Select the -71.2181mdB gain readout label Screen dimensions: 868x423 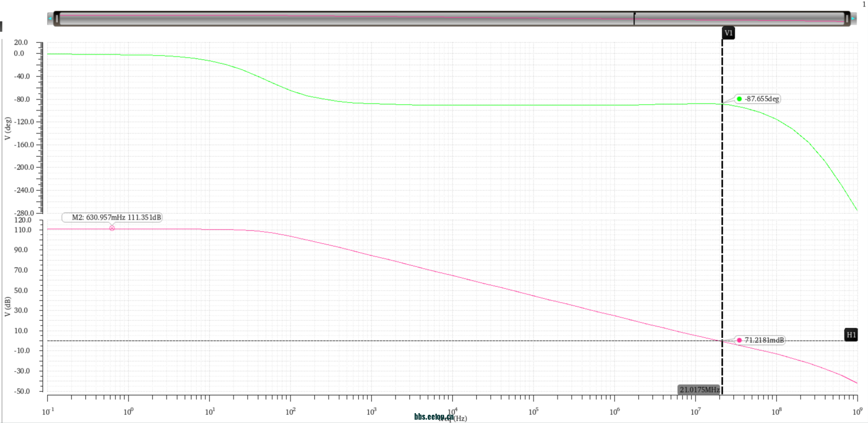[760, 340]
